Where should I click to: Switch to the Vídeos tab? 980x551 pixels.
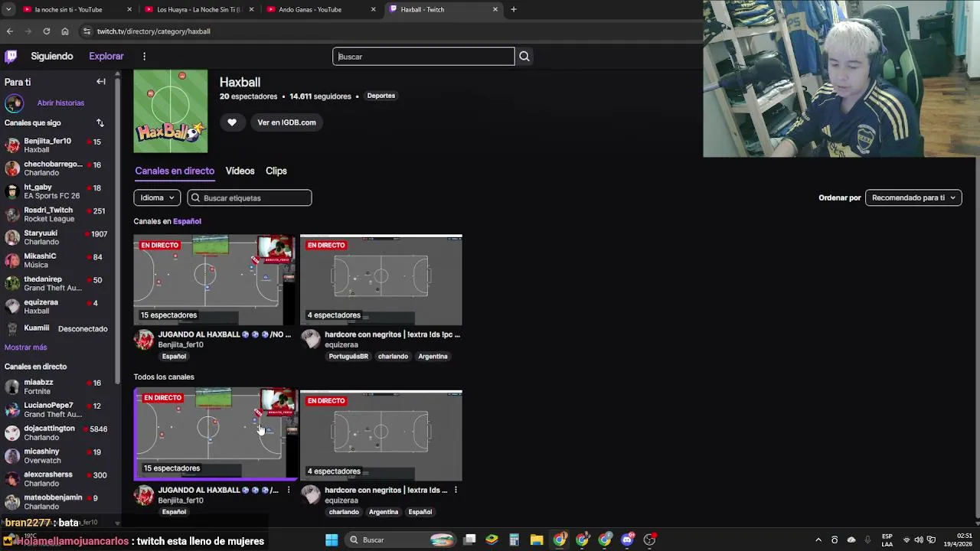coord(240,171)
